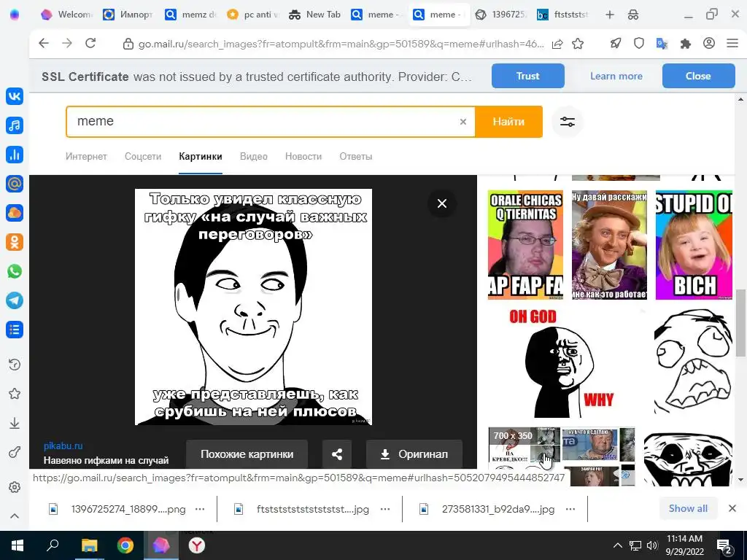Open the OH GOD WHY meme thumbnail

click(x=566, y=363)
